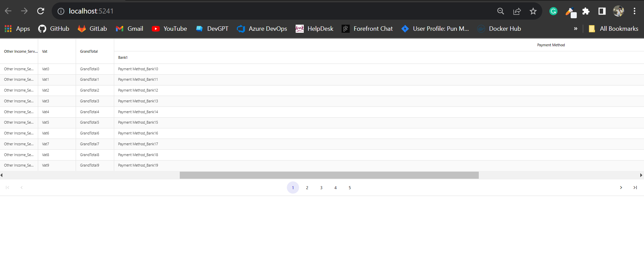The height and width of the screenshot is (273, 644).
Task: Click the Bank1 sub-column header
Action: 123,57
